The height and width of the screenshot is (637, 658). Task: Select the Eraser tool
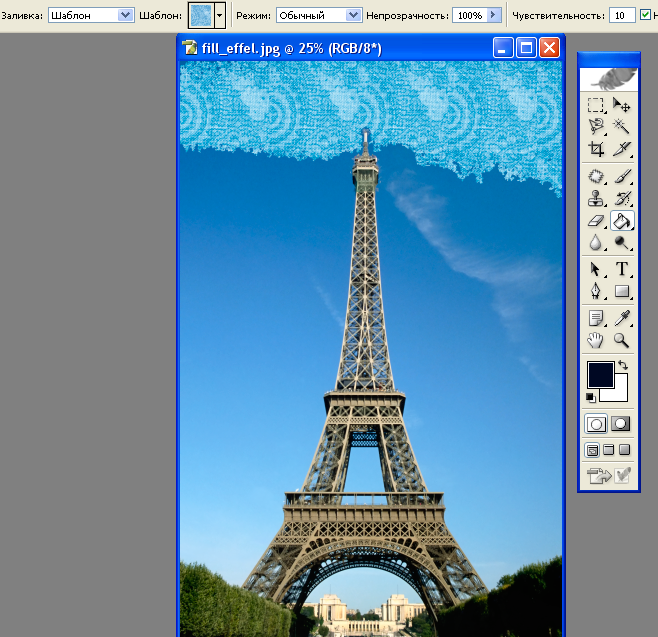click(x=595, y=221)
